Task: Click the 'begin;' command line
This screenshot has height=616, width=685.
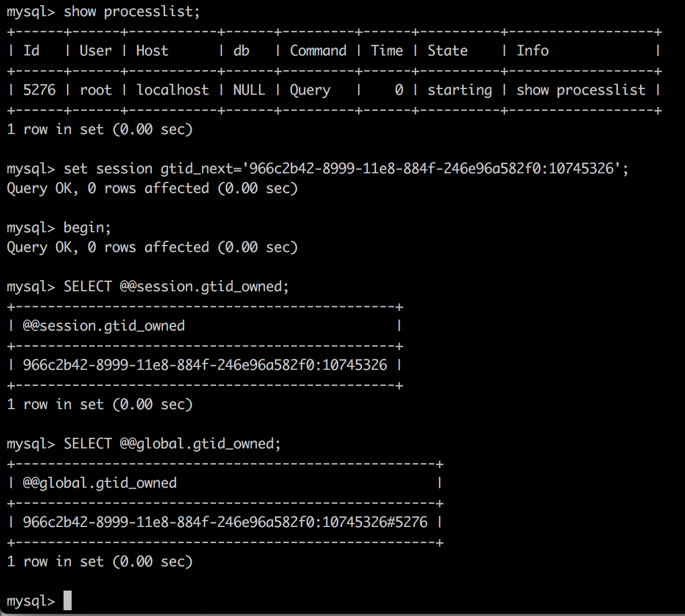Action: point(87,228)
